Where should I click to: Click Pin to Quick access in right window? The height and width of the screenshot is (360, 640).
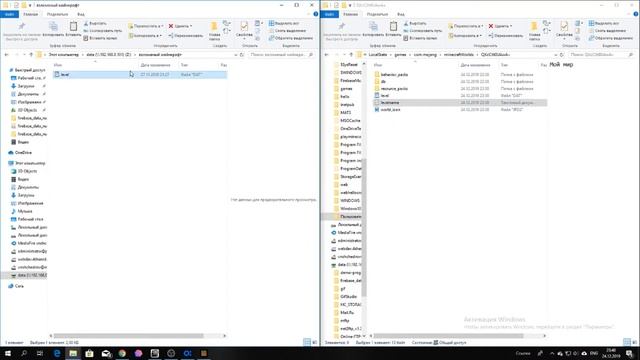point(342,31)
